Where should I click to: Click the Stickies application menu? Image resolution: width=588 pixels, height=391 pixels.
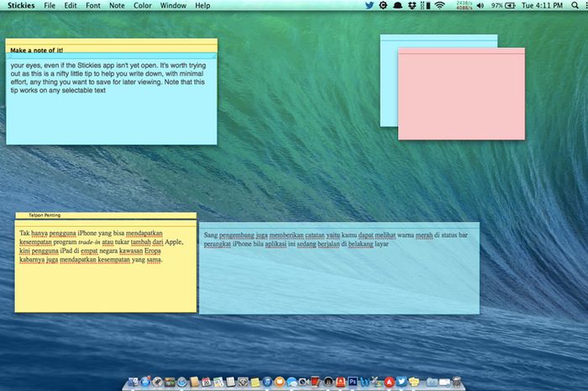[x=20, y=5]
